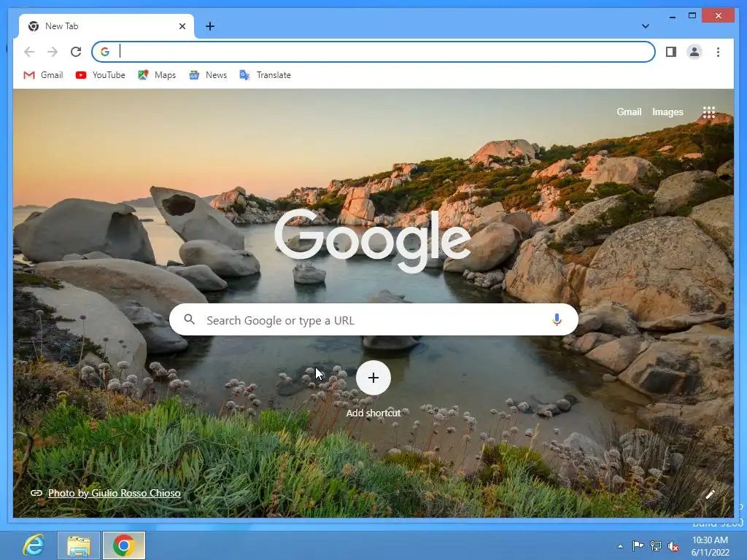Show hidden tray icons arrow
Screen dimensions: 747x560
[x=620, y=546]
